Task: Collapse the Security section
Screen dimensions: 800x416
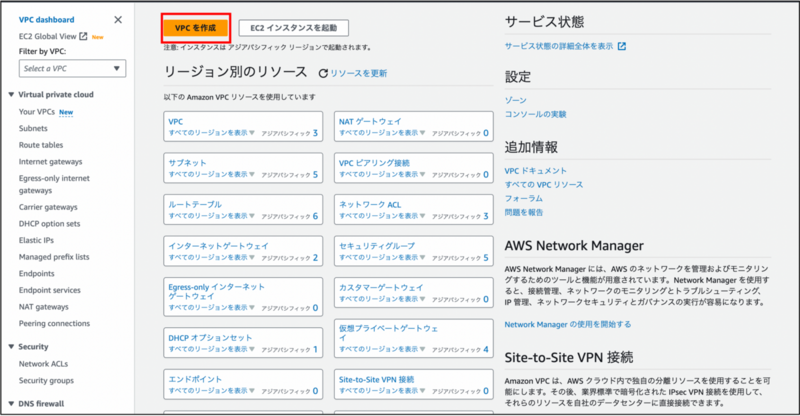Action: 11,347
